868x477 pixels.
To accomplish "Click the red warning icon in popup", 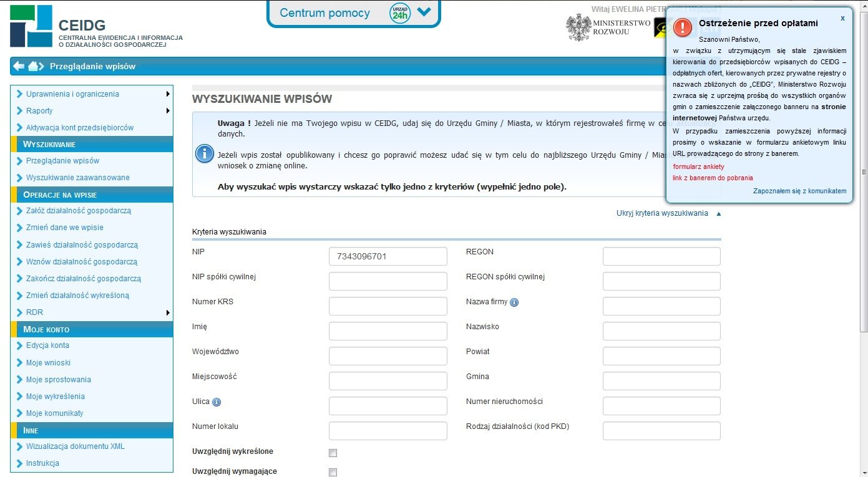I will pyautogui.click(x=683, y=27).
